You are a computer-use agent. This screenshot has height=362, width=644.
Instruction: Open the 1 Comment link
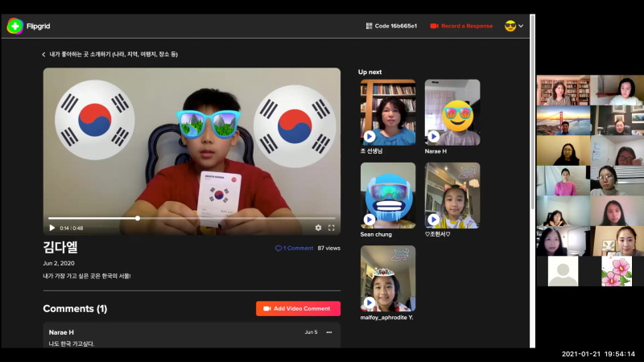(x=294, y=249)
